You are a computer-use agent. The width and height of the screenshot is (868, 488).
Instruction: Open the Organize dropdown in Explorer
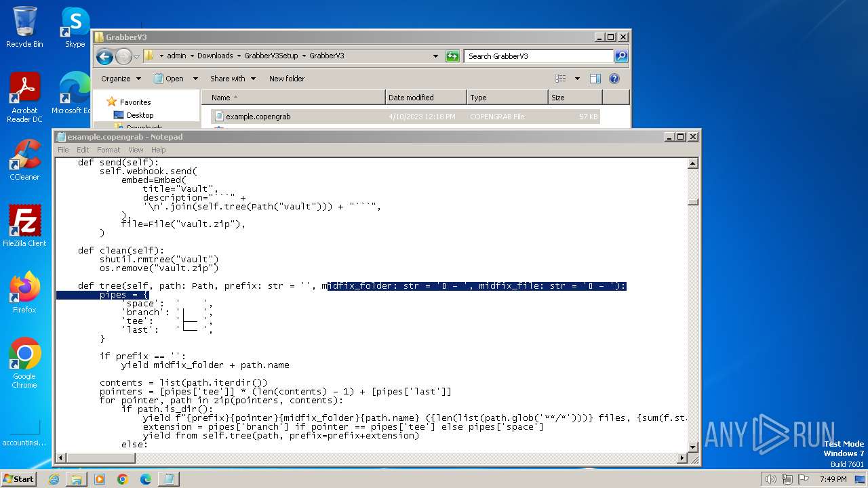point(121,79)
